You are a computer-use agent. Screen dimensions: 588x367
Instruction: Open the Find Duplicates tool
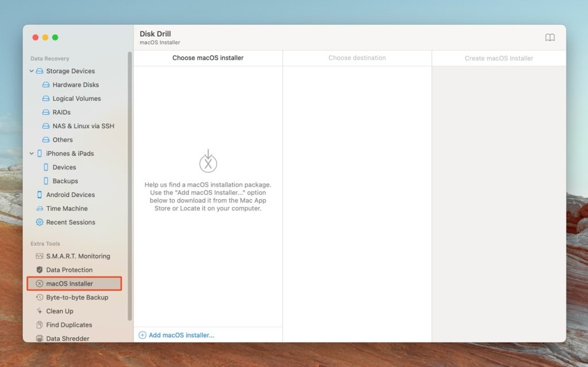70,324
